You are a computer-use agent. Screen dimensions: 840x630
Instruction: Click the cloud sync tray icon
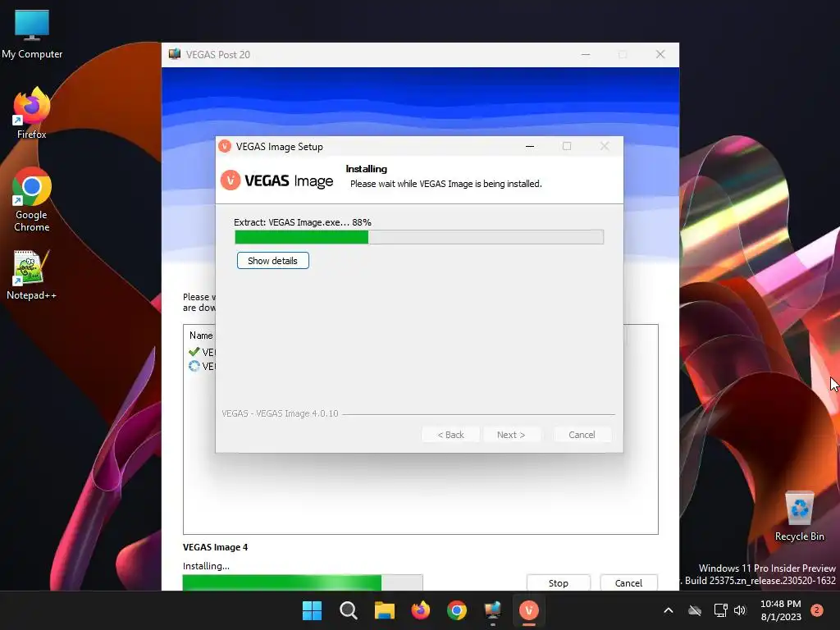point(695,610)
